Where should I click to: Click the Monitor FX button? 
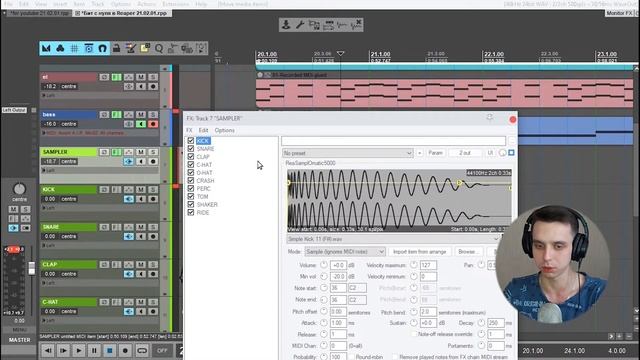point(619,13)
